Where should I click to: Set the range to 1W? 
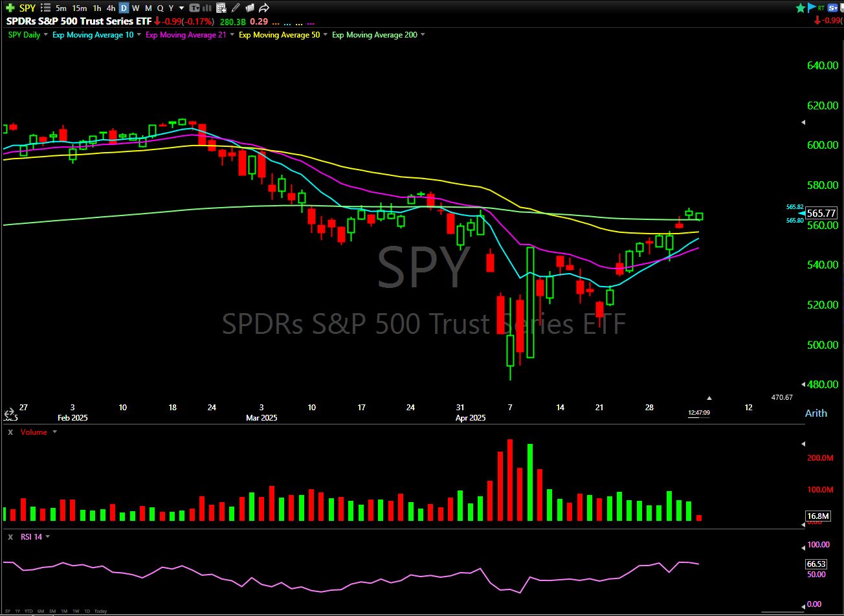point(76,611)
